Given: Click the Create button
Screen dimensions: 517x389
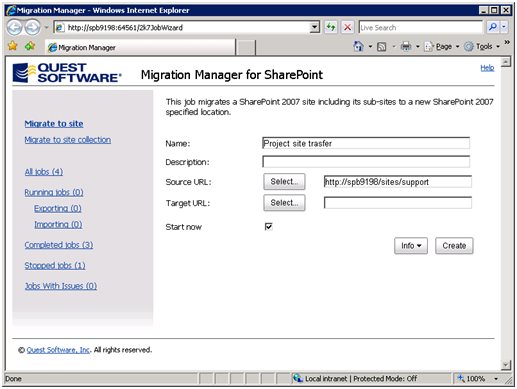Looking at the screenshot, I should pos(454,246).
